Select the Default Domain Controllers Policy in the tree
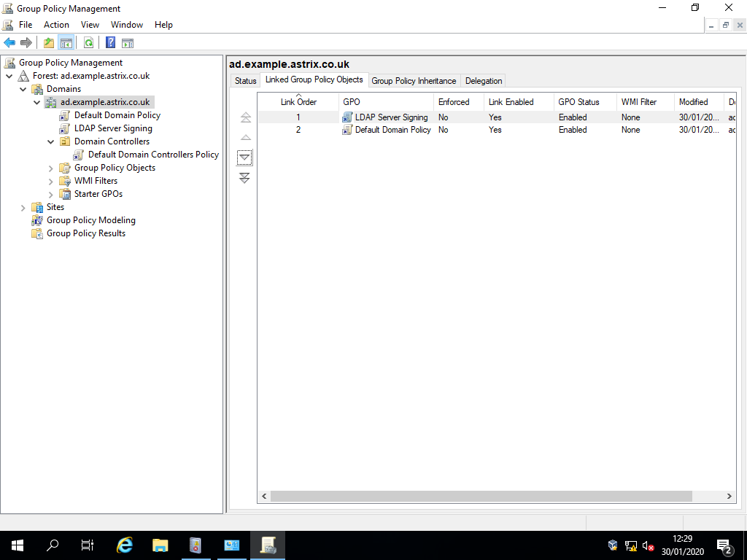747x560 pixels. point(153,154)
